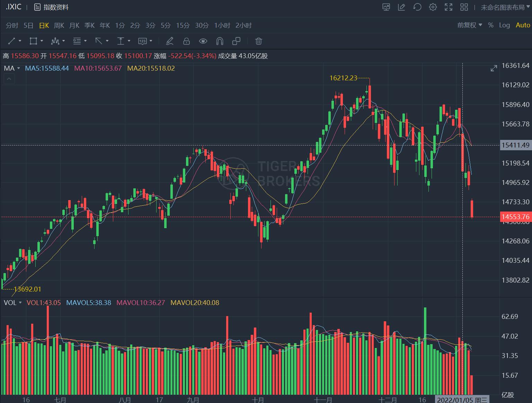The height and width of the screenshot is (403, 532).
Task: Open the chart compare icon in header
Action: click(x=386, y=7)
